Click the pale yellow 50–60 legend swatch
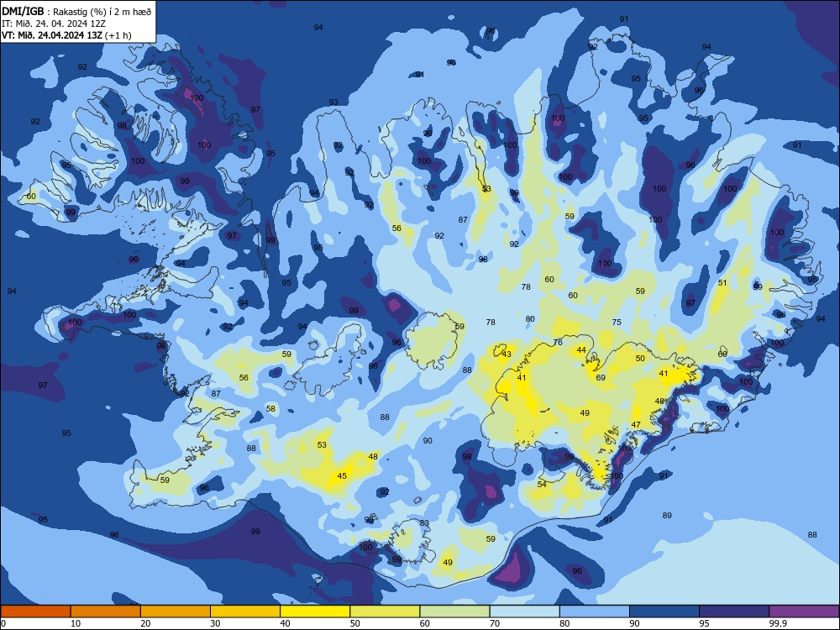This screenshot has width=840, height=630. tap(385, 612)
